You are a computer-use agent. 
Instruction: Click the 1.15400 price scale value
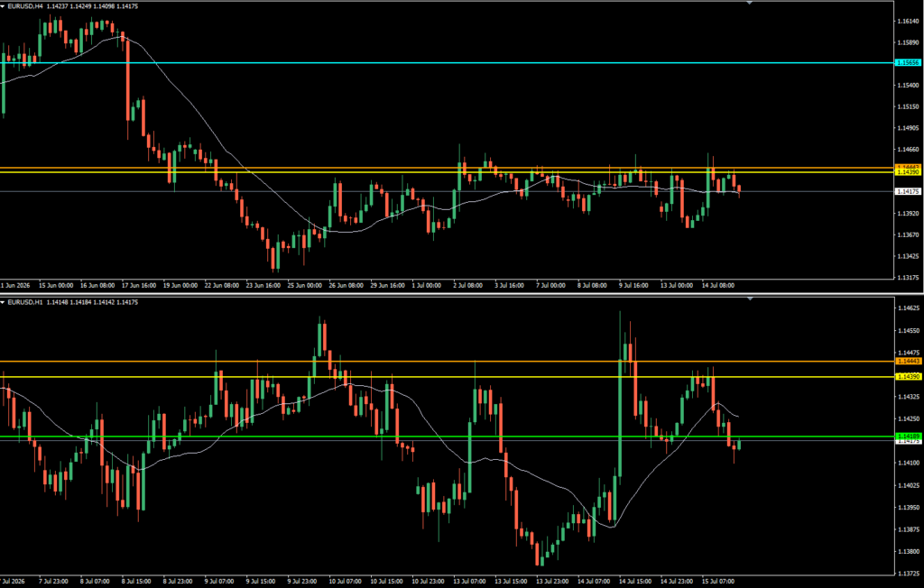[x=908, y=86]
